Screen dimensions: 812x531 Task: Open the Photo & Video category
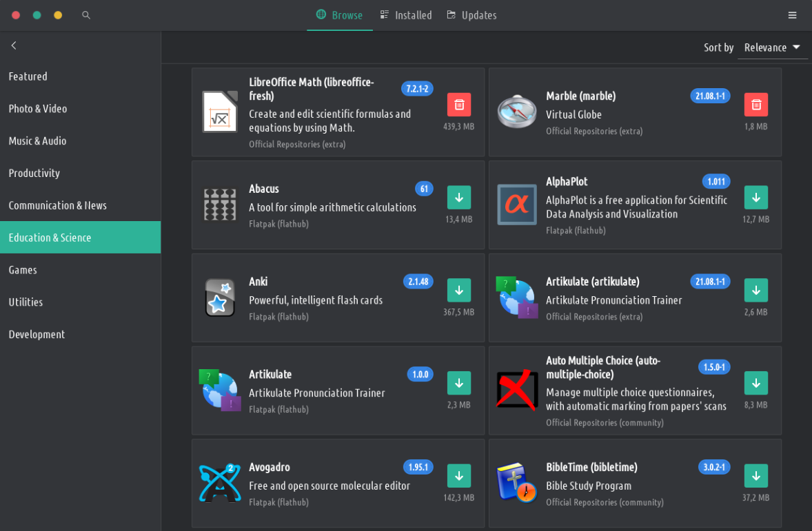point(38,109)
